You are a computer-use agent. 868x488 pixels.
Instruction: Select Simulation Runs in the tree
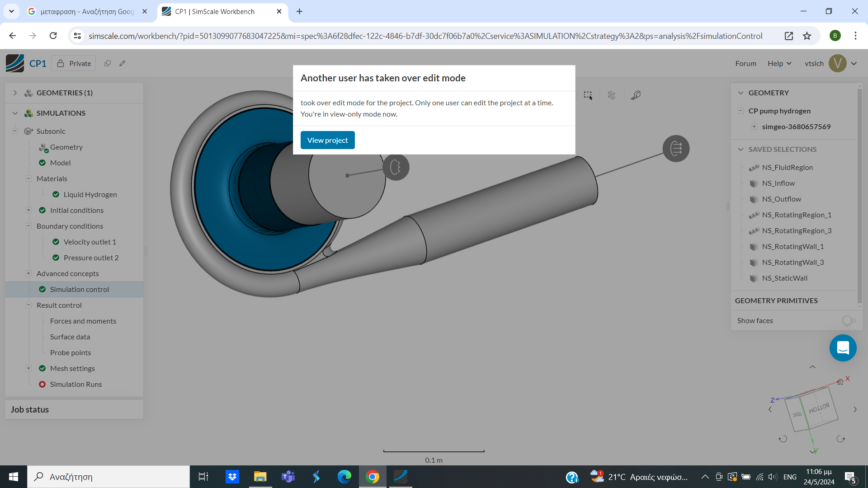click(75, 384)
